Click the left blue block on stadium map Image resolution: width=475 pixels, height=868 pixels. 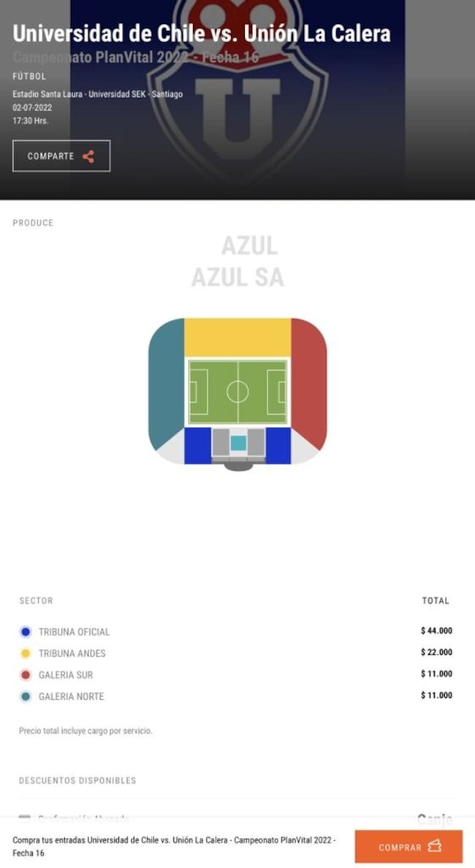pyautogui.click(x=197, y=445)
